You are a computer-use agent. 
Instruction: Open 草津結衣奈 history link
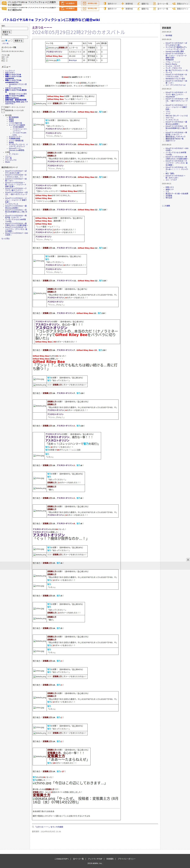[170, 60]
